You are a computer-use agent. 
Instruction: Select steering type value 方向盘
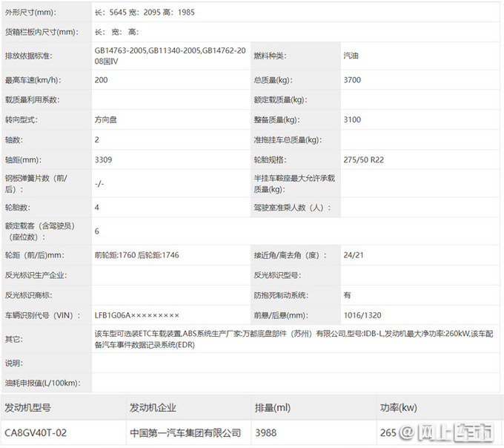pos(106,120)
